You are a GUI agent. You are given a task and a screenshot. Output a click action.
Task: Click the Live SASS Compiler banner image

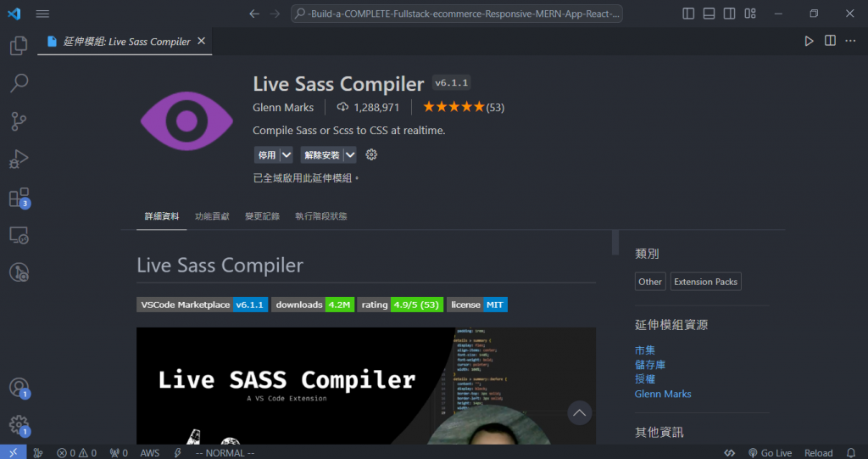click(x=366, y=385)
